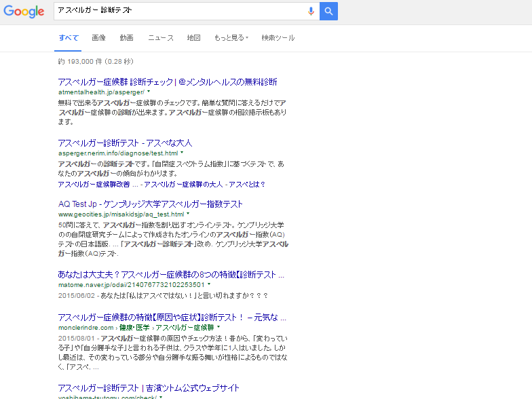Expand arrow after monclerindre.com breadcrumb
This screenshot has height=399, width=532.
click(x=218, y=327)
